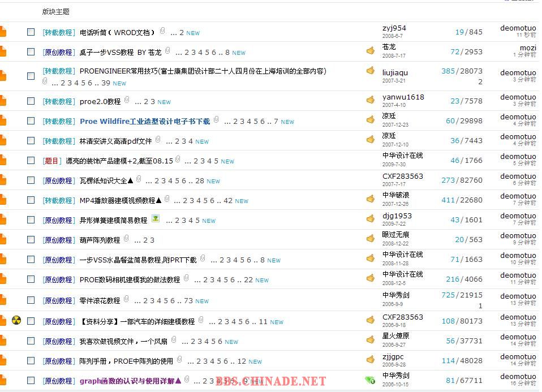Screen dimensions: 542x392
Task: Click attachment icon beside 阵列手册 title
Action: pos(179,360)
